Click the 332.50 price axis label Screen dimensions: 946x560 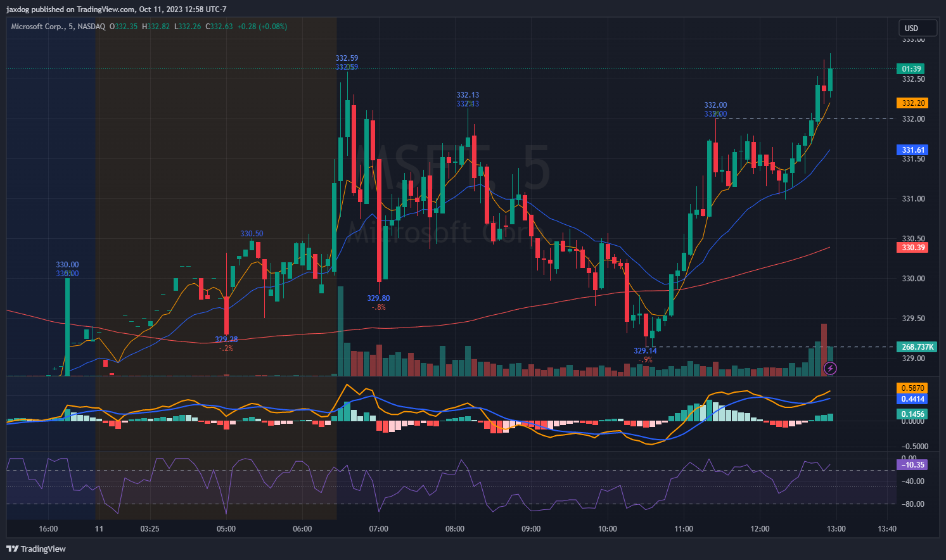[x=913, y=79]
